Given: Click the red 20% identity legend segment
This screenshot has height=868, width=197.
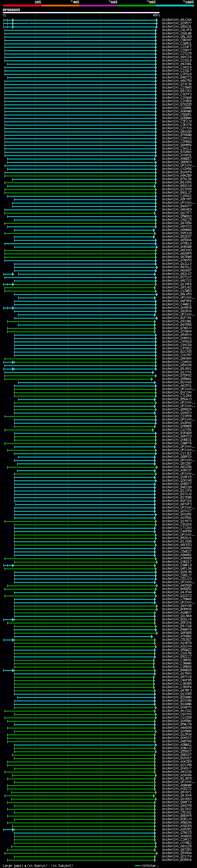Looking at the screenshot, I should (x=22, y=6).
